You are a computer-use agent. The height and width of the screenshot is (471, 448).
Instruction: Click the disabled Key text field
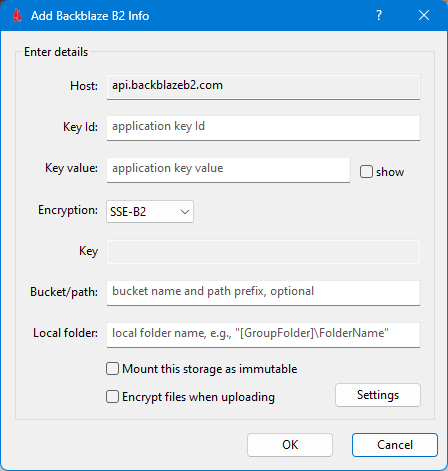[x=263, y=252]
